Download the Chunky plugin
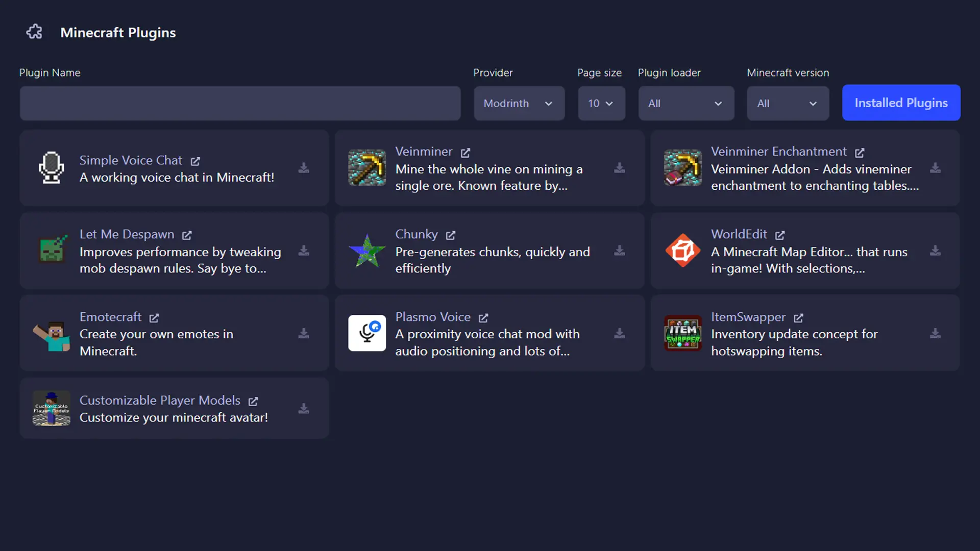Screen dimensions: 980x551 coord(619,251)
